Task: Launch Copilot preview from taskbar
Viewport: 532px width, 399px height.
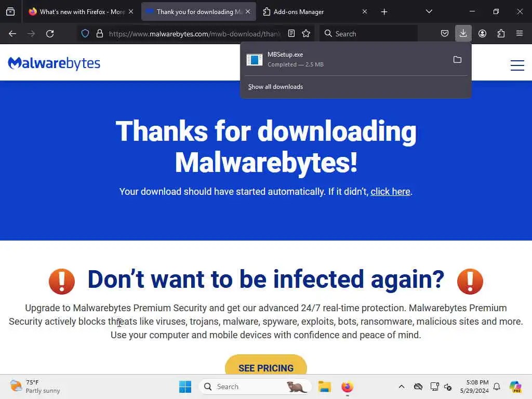Action: pyautogui.click(x=515, y=387)
